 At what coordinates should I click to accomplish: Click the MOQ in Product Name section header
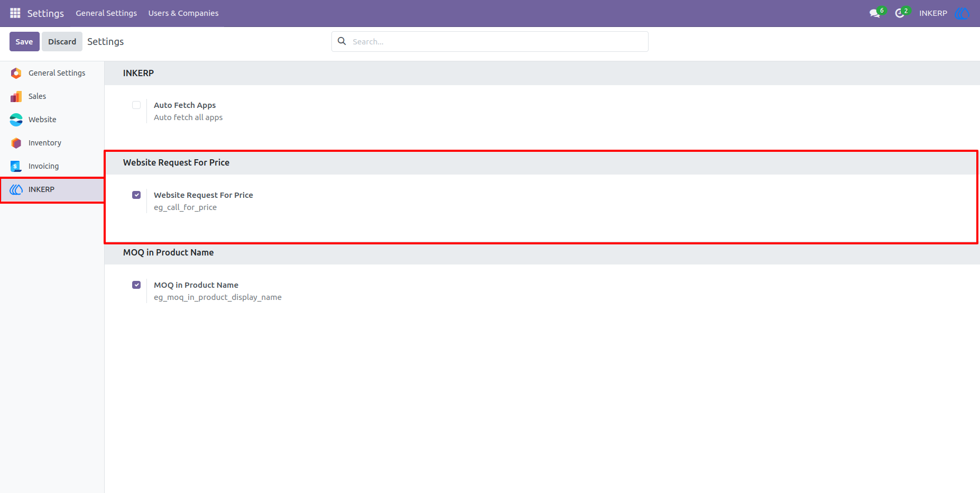coord(168,252)
